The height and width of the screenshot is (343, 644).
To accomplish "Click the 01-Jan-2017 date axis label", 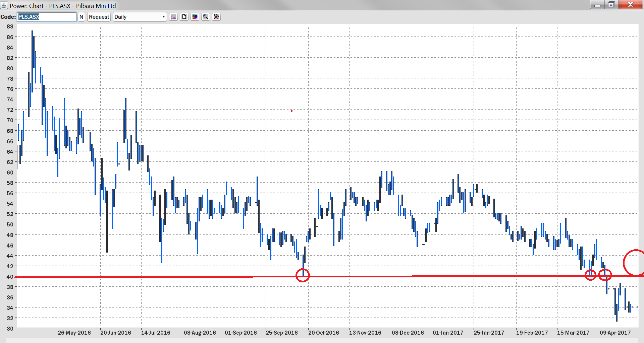I will (448, 333).
